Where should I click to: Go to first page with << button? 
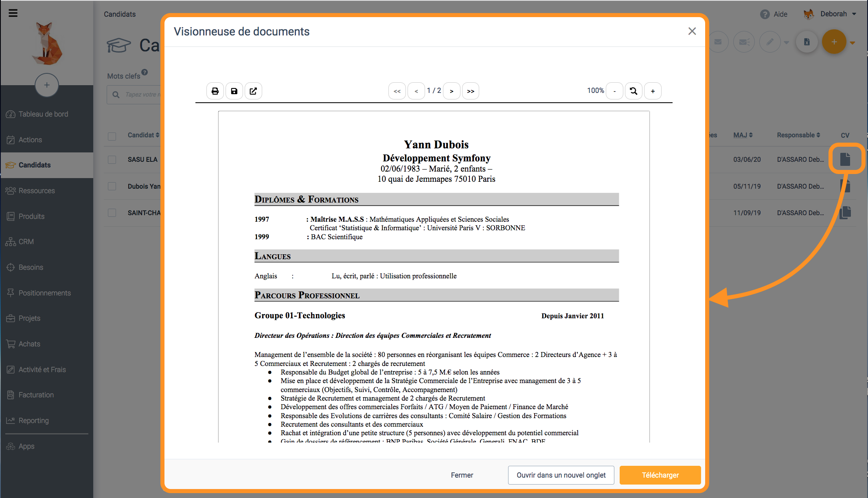click(397, 91)
